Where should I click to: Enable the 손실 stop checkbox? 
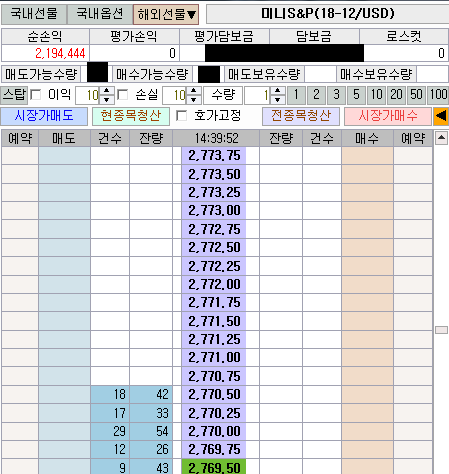[122, 95]
